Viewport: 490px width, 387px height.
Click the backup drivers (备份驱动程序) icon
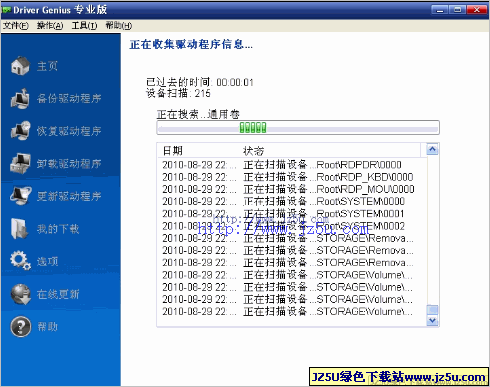pos(20,98)
